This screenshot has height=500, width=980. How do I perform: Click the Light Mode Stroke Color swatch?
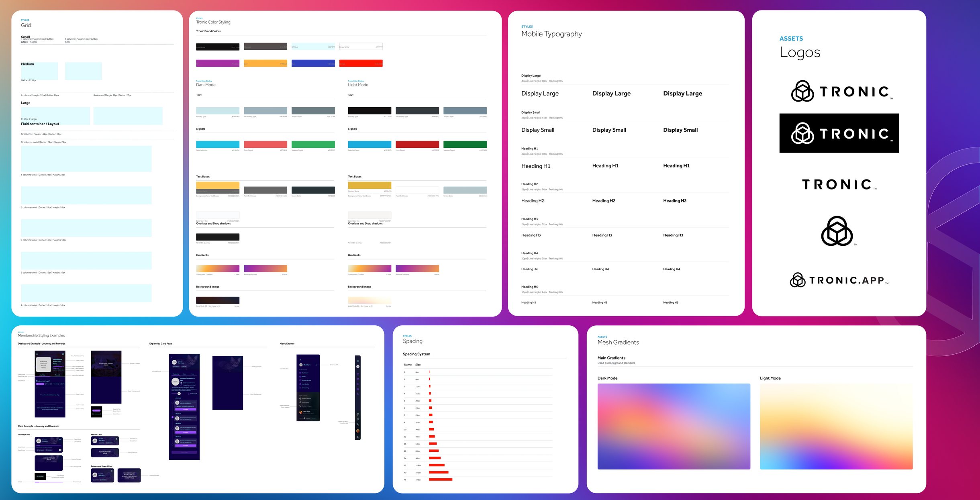coord(465,190)
